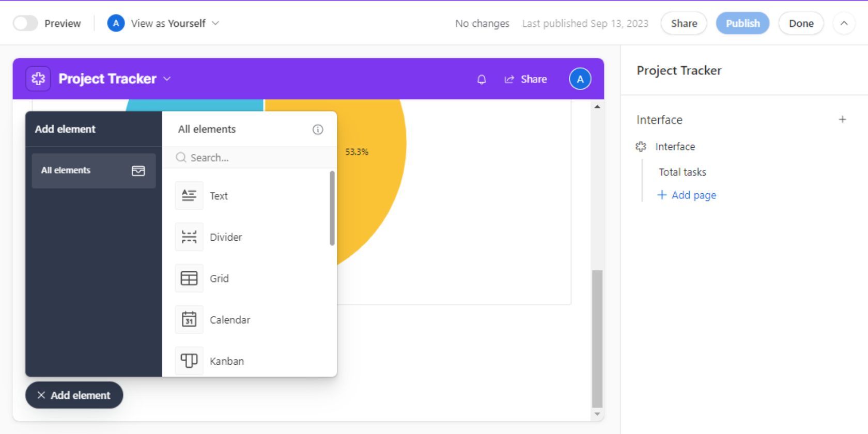Add a Divider element
Screen dimensions: 868x434
(x=226, y=237)
